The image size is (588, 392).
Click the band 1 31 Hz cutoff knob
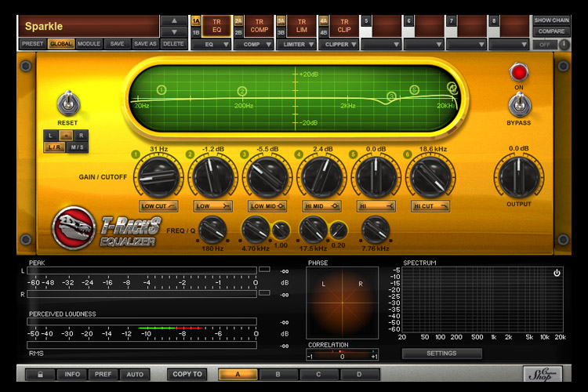(x=159, y=177)
